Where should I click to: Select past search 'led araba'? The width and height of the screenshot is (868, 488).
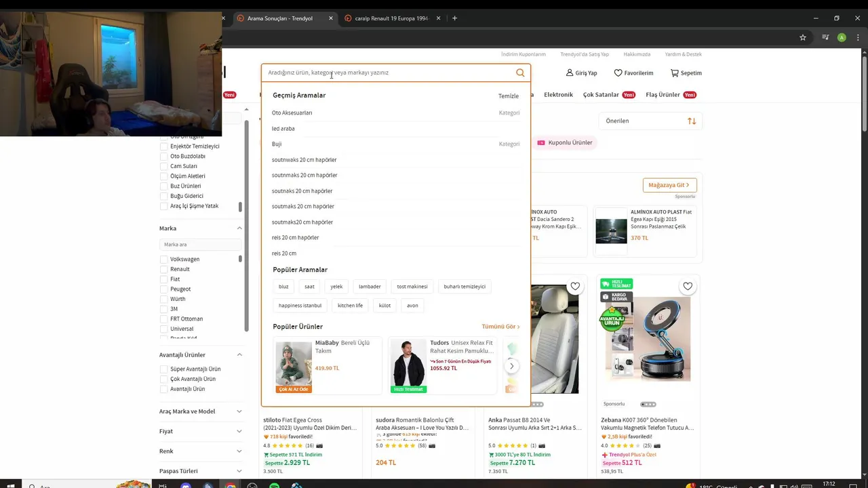coord(283,128)
